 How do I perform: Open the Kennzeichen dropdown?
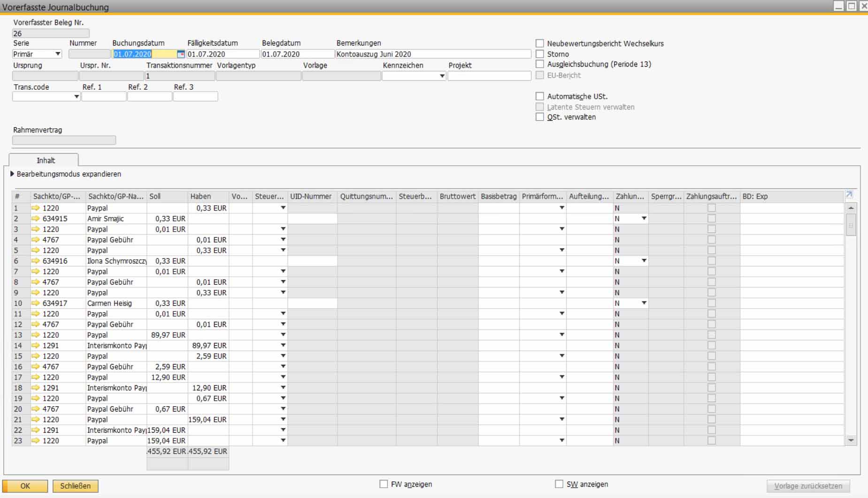pos(442,76)
